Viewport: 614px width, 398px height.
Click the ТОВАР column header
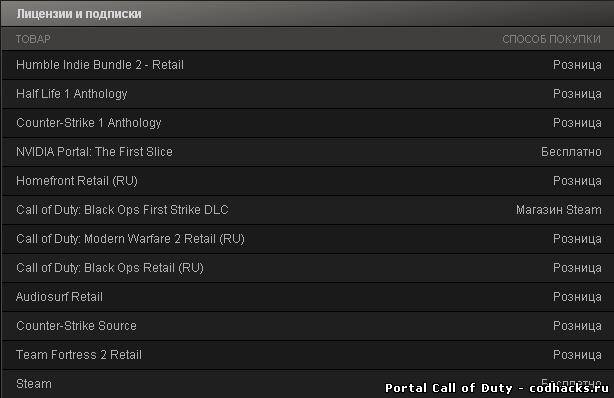(33, 39)
